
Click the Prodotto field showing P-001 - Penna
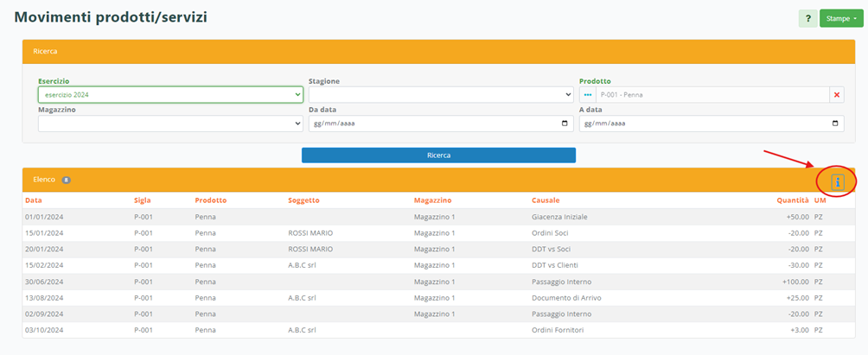[711, 95]
